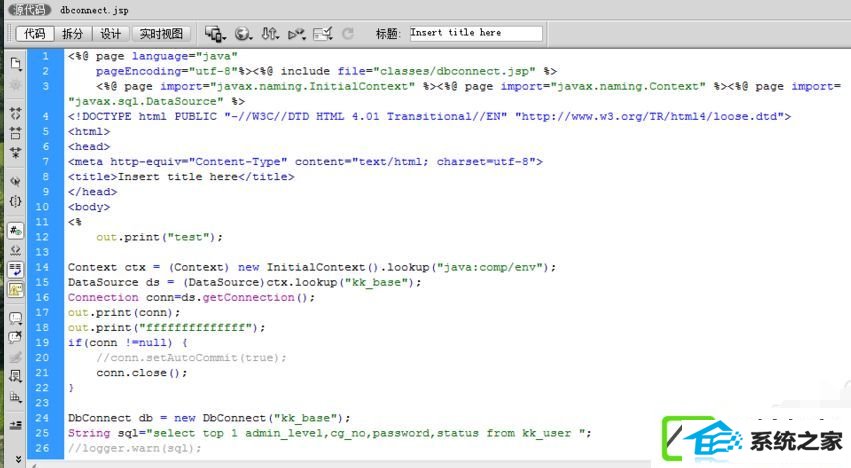This screenshot has width=851, height=468.
Task: Enable 实时视图 Live View
Action: point(161,34)
